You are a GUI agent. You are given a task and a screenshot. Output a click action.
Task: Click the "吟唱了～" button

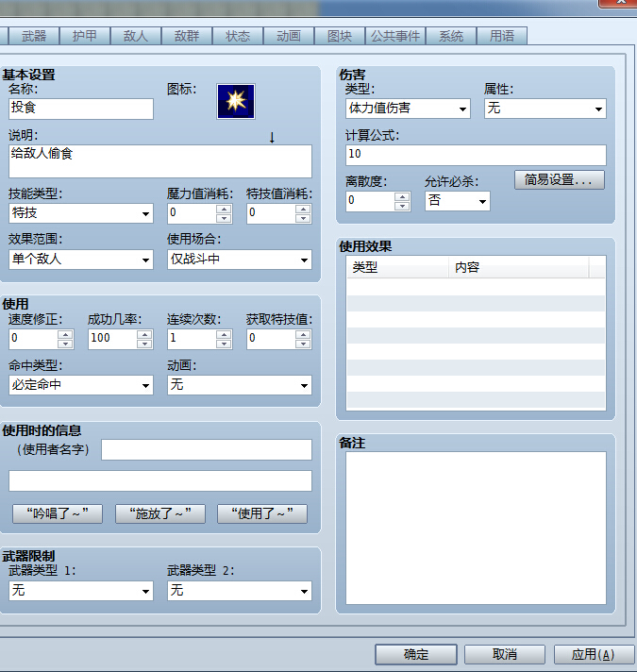tap(58, 513)
